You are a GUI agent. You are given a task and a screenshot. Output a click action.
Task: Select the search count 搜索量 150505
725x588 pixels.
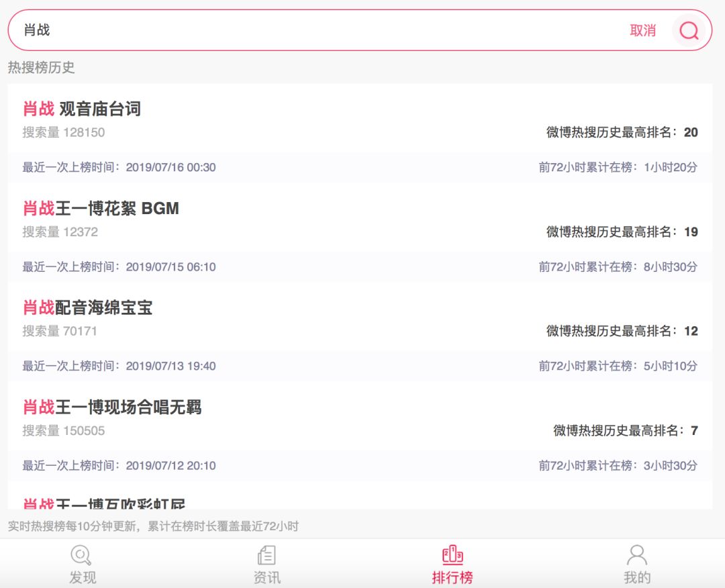(64, 431)
